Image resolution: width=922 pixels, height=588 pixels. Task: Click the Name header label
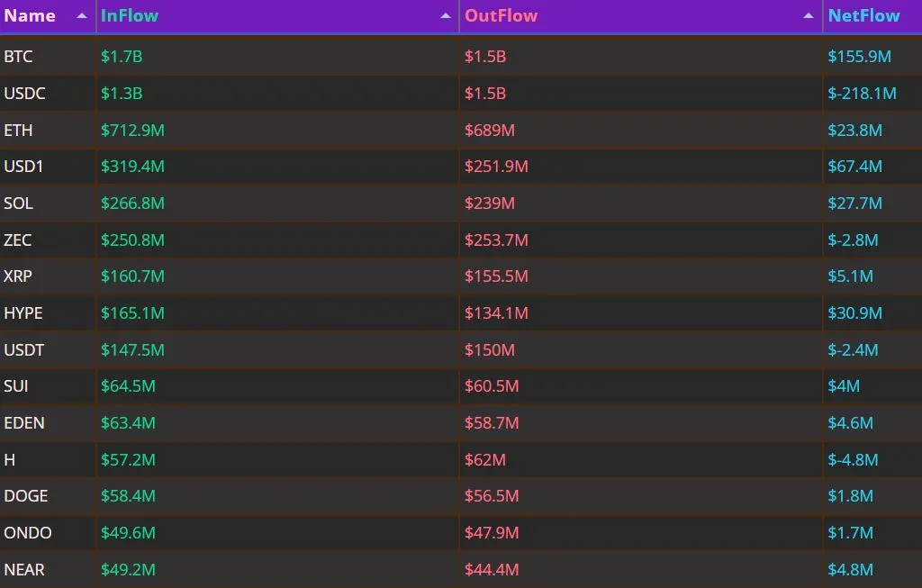(30, 16)
